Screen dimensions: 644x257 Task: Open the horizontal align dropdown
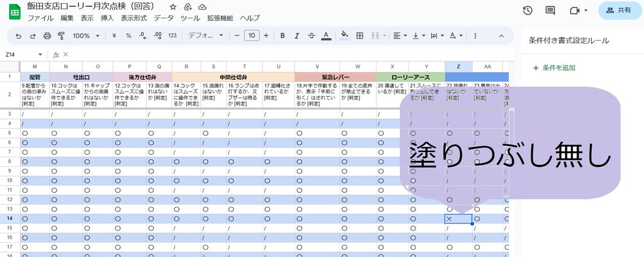(x=400, y=35)
